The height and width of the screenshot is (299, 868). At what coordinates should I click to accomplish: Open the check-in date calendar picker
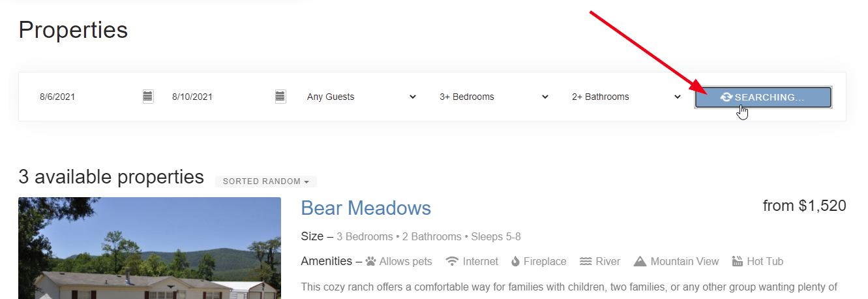148,97
